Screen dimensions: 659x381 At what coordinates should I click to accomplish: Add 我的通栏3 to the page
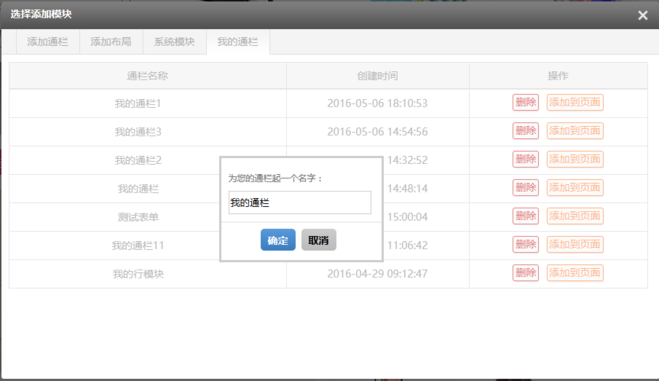pyautogui.click(x=575, y=131)
